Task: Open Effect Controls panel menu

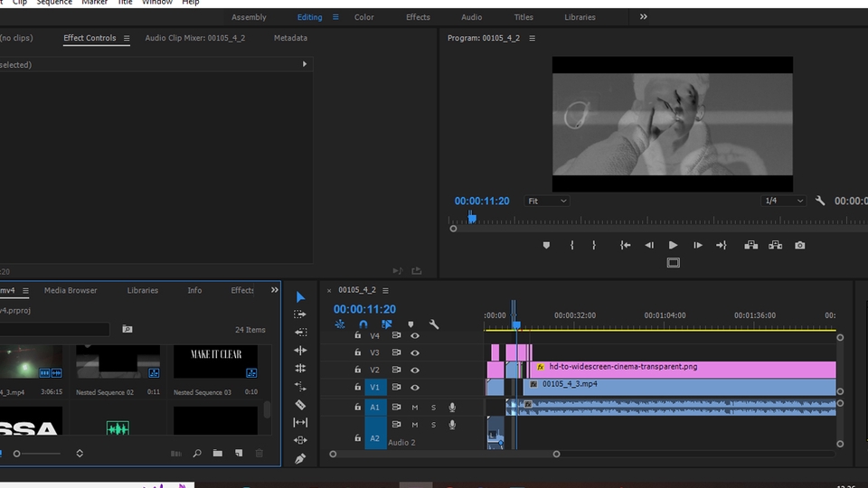Action: coord(127,38)
